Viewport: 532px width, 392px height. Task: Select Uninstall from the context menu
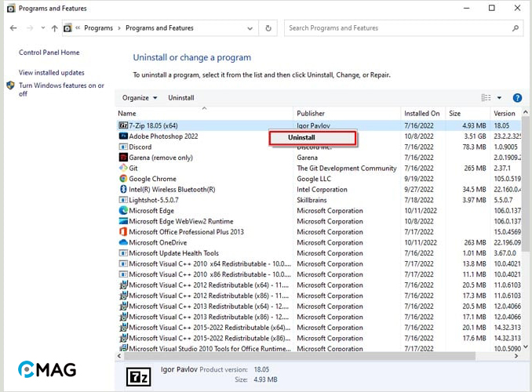point(312,138)
